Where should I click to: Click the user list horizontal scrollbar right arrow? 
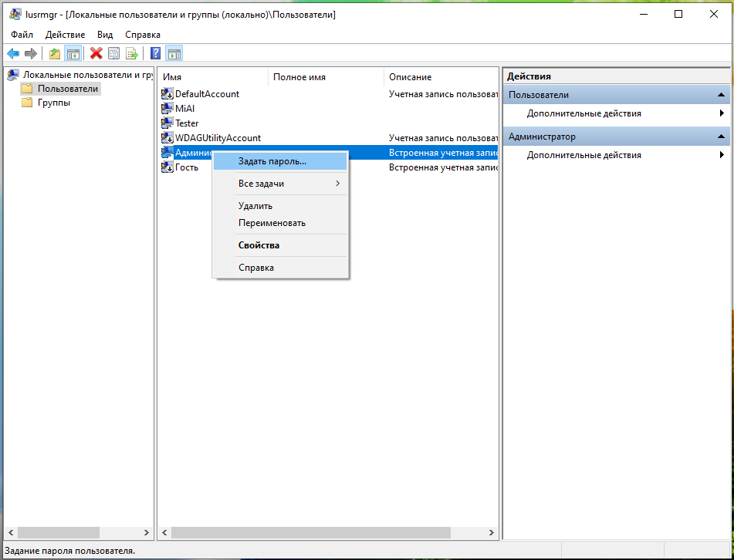[492, 533]
